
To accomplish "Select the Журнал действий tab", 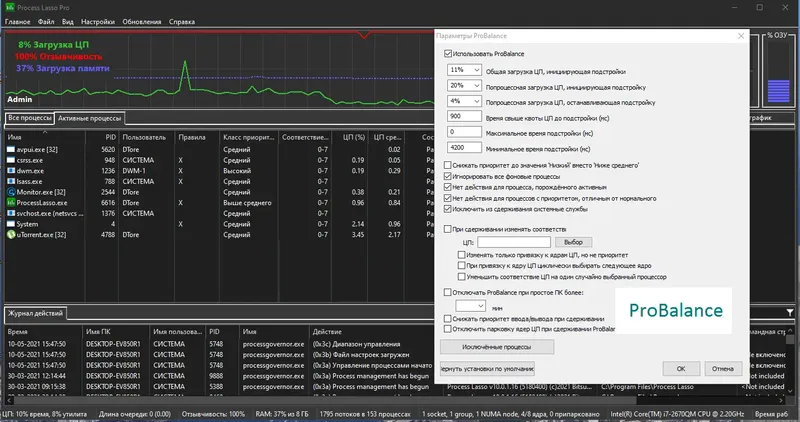I will 35,313.
